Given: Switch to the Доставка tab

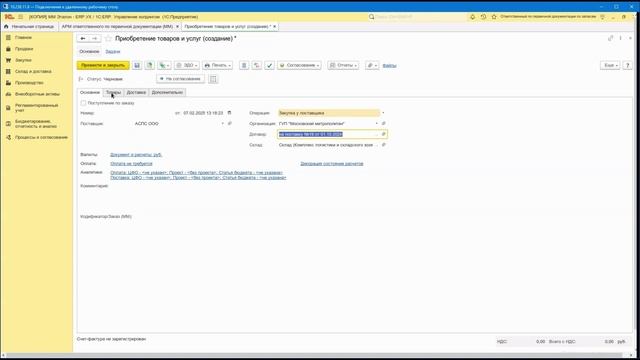Looking at the screenshot, I should click(x=136, y=92).
